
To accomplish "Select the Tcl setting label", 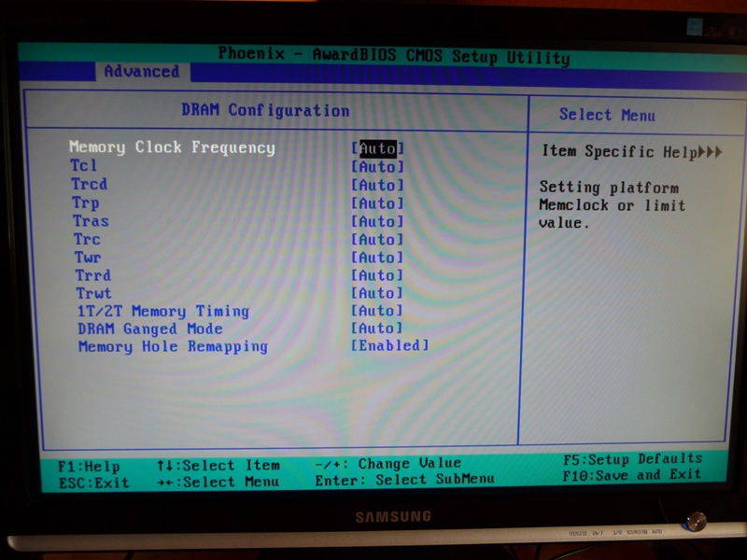I will 84,165.
